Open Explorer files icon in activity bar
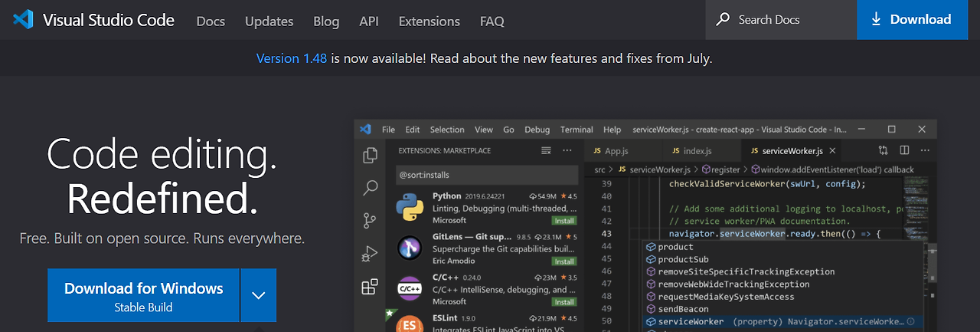 tap(370, 155)
